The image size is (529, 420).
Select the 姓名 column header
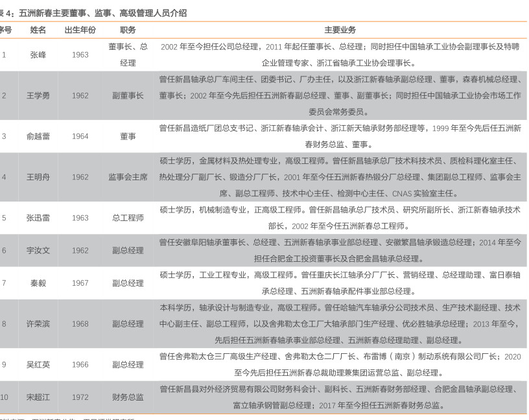pyautogui.click(x=38, y=30)
